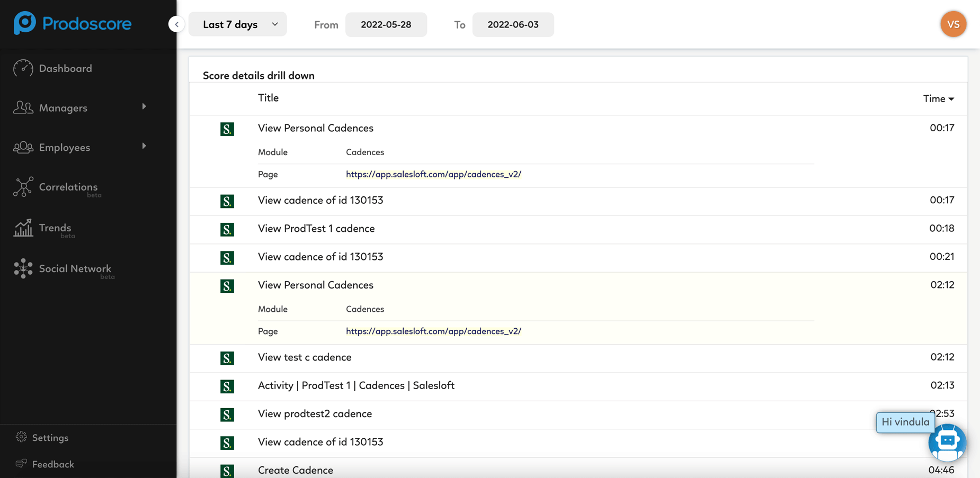
Task: Open Managers menu item
Action: pyautogui.click(x=63, y=108)
